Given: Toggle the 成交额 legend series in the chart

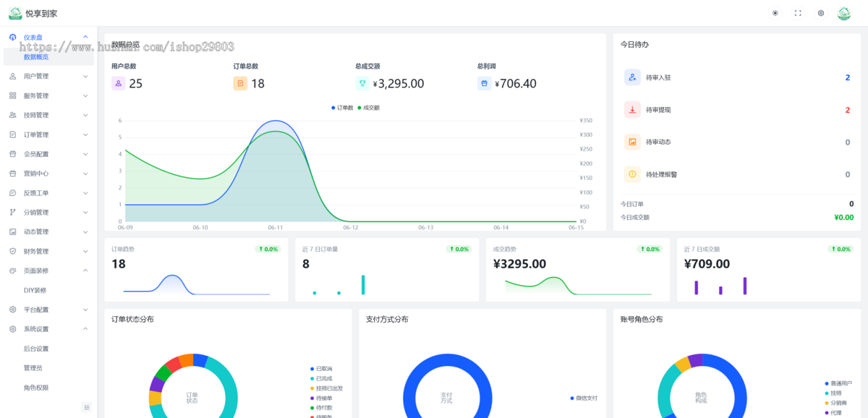Looking at the screenshot, I should [x=368, y=108].
